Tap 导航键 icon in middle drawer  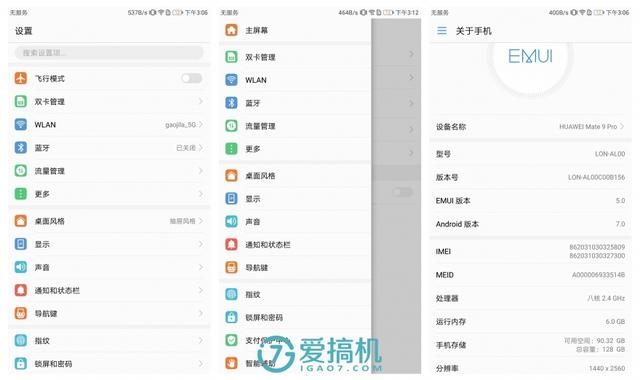[231, 267]
